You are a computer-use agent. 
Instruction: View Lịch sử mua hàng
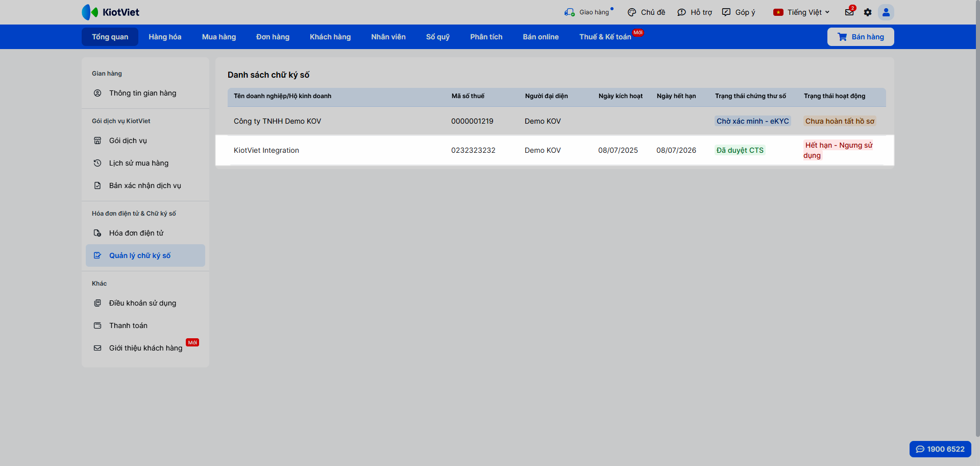tap(145, 163)
